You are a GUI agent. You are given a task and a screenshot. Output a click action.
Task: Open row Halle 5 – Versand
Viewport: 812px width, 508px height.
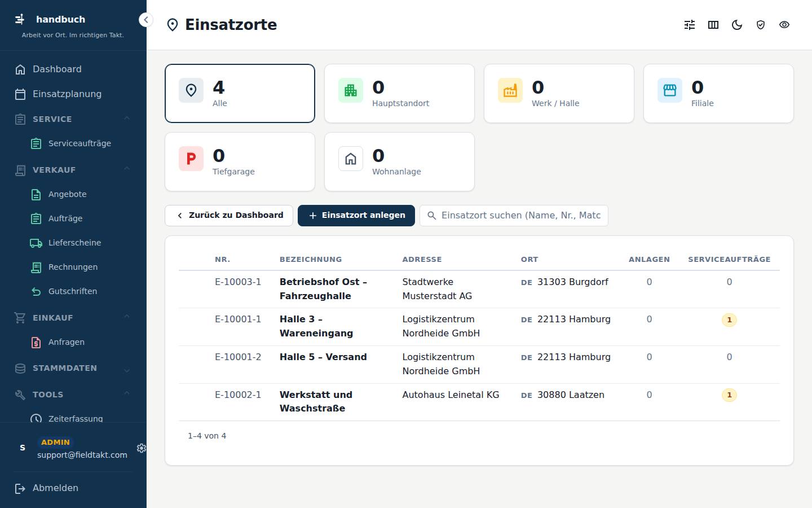tap(479, 365)
